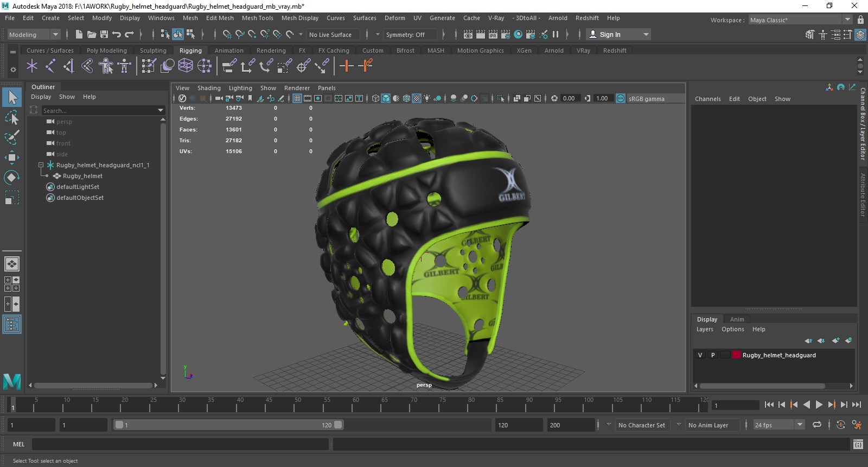Click the Create Lattice shelf icon
This screenshot has width=868, height=467.
click(x=186, y=66)
